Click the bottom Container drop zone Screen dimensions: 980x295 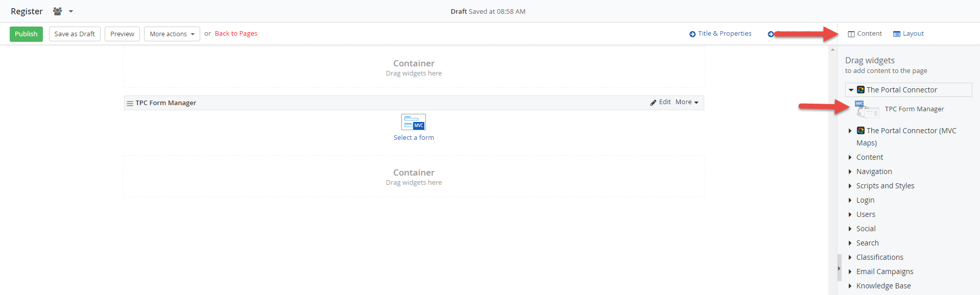(x=414, y=177)
